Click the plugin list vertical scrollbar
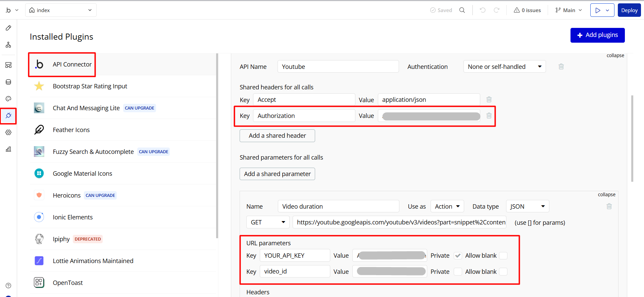This screenshot has width=644, height=297. point(217,144)
